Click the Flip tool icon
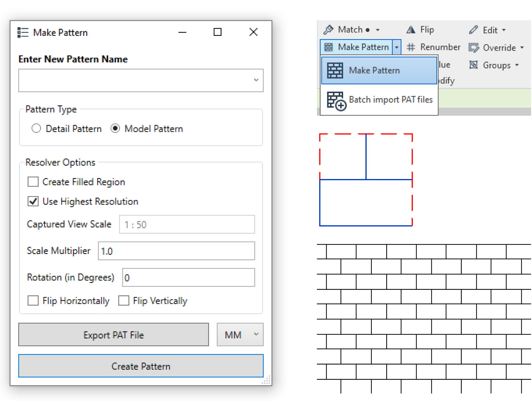532x401 pixels. pos(411,29)
